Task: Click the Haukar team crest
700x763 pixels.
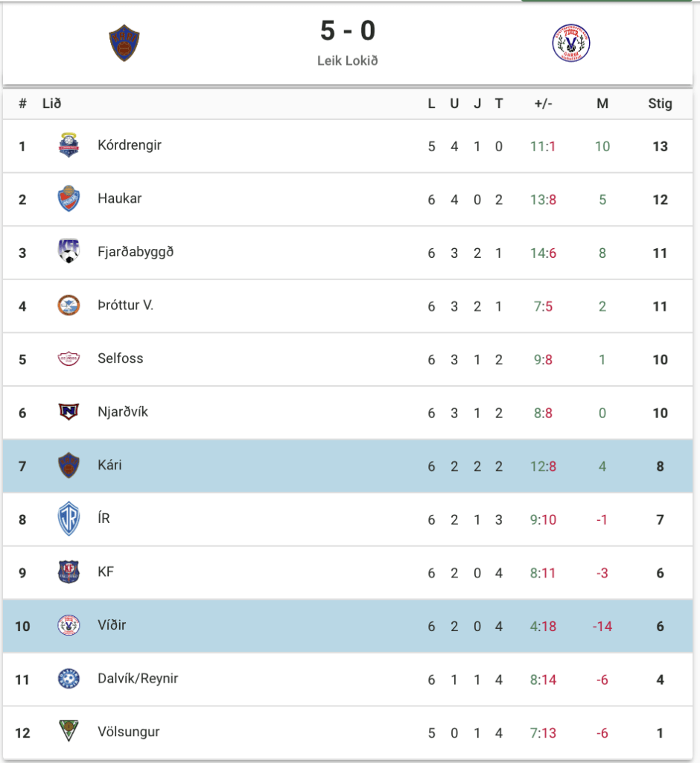Action: click(x=69, y=198)
